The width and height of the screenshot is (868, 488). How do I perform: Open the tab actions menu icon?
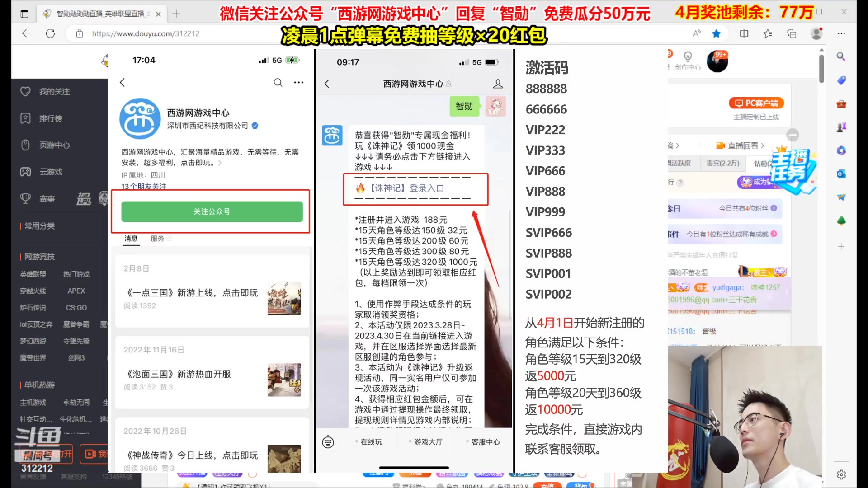coord(24,14)
